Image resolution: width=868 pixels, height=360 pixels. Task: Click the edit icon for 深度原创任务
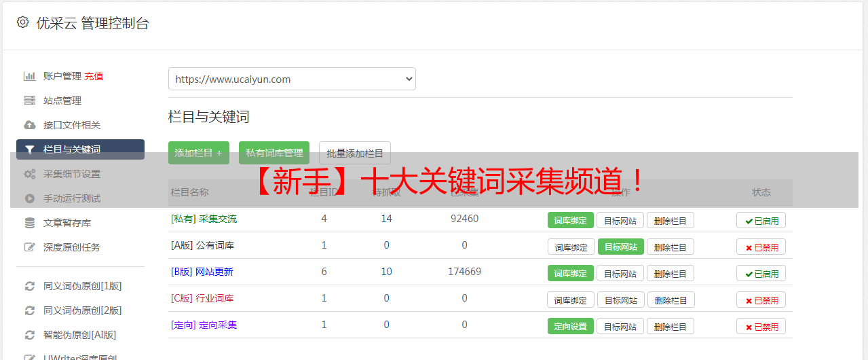coord(29,247)
